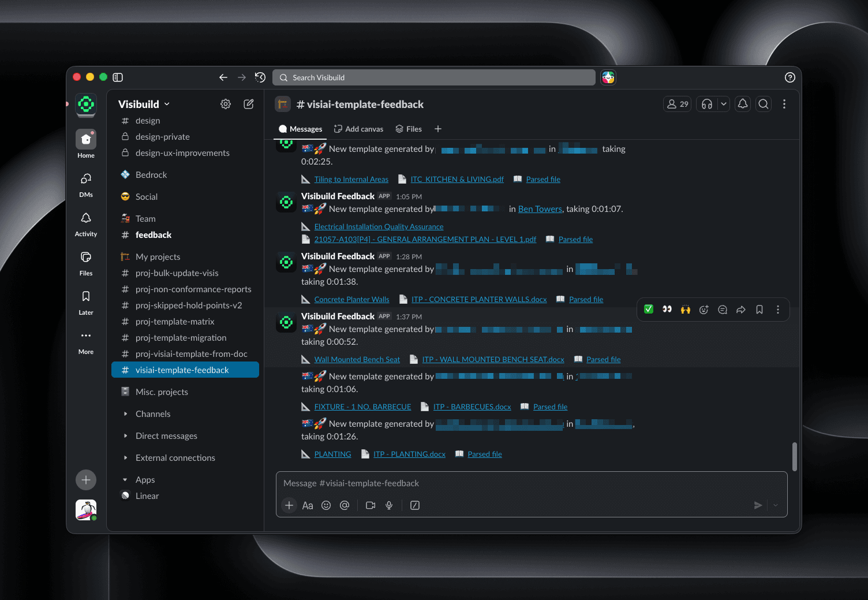Image resolution: width=868 pixels, height=600 pixels.
Task: Reply in thread from the hover toolbar
Action: pos(722,310)
